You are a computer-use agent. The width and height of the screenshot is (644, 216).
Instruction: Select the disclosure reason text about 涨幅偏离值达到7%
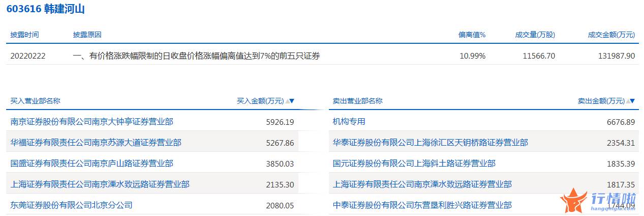pos(196,56)
